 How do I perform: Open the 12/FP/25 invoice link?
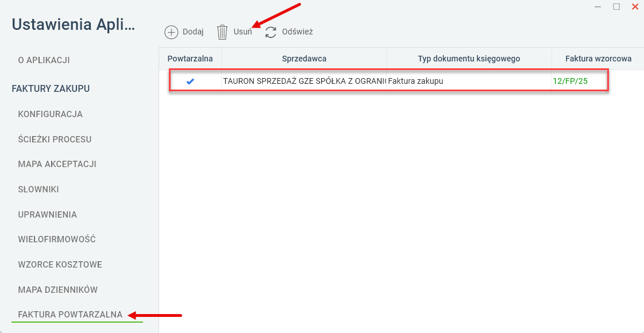(570, 82)
